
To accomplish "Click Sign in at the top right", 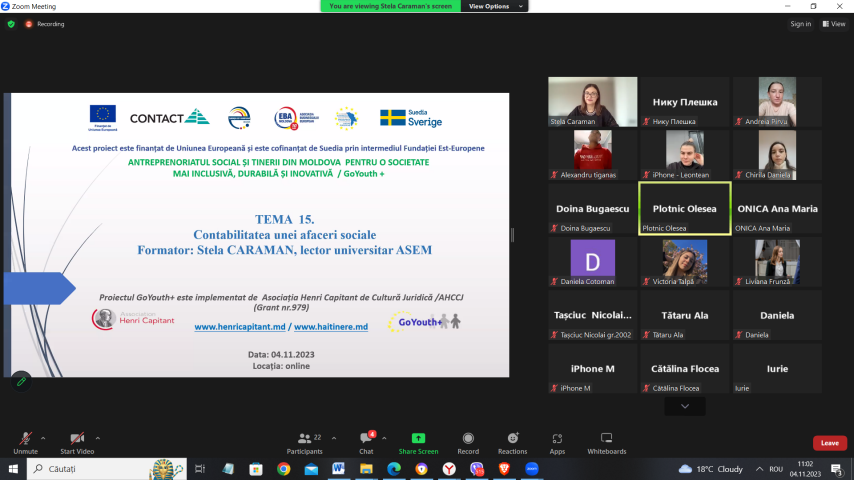I will coord(801,24).
